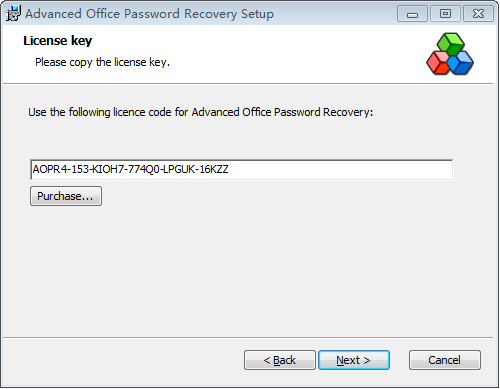Click the setup installer icon in title bar

click(x=13, y=13)
